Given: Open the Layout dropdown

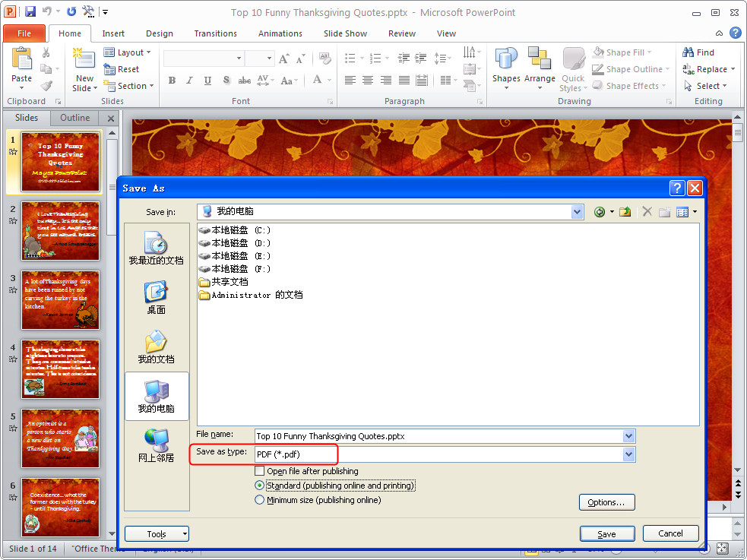Looking at the screenshot, I should 127,52.
